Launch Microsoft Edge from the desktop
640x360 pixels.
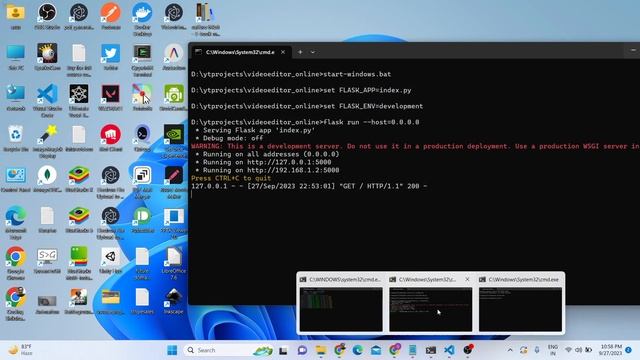tap(16, 222)
